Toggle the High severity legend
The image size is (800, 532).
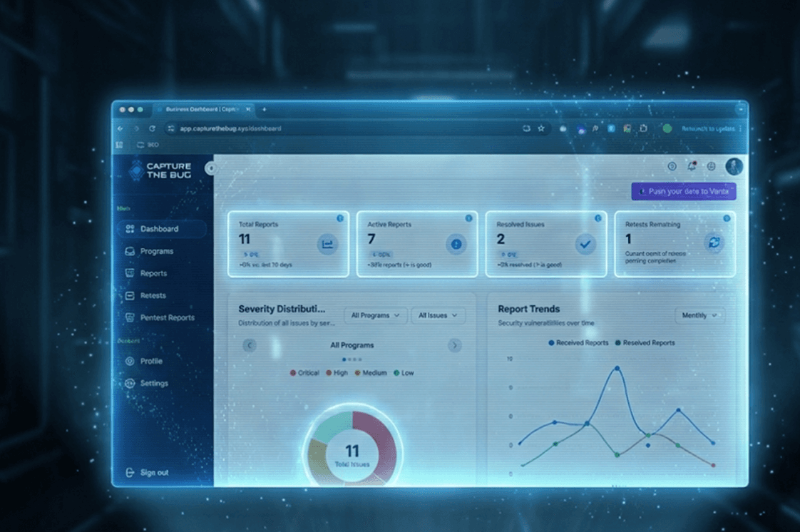click(x=337, y=373)
